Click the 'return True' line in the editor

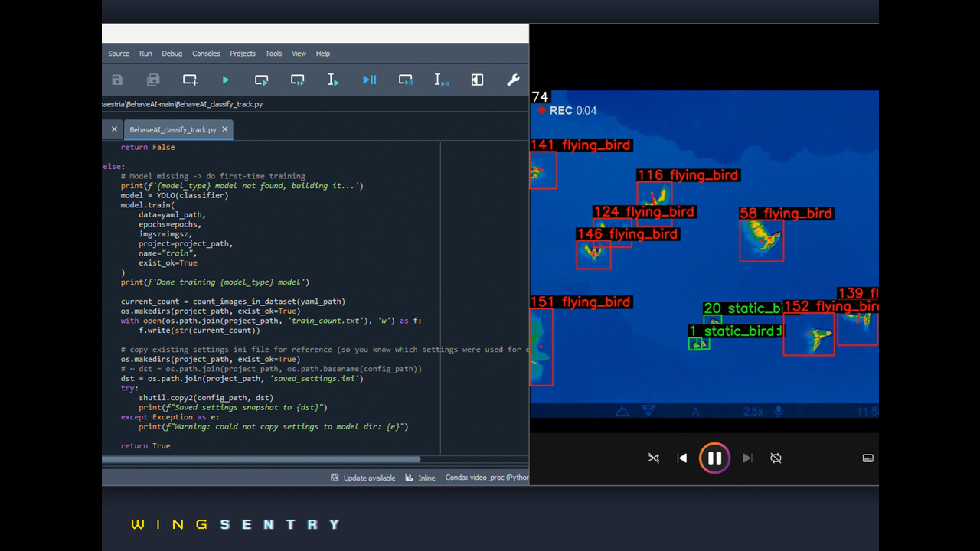[145, 446]
